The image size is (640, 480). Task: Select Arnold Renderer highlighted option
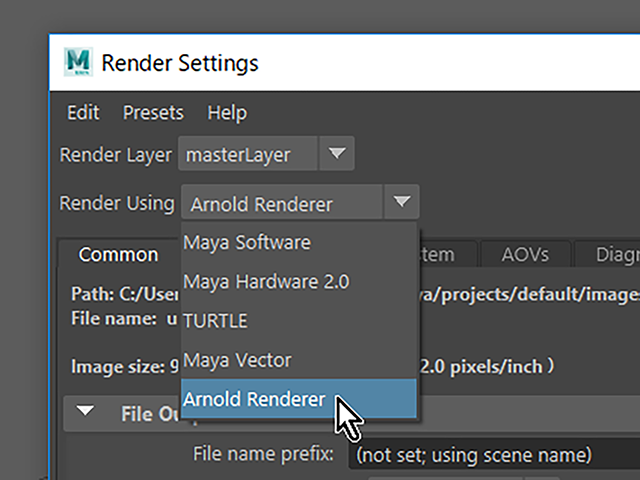point(299,399)
